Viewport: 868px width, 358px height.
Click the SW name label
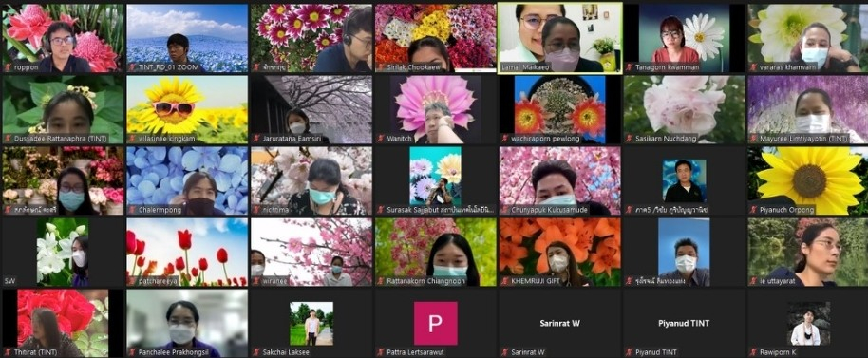coord(9,281)
